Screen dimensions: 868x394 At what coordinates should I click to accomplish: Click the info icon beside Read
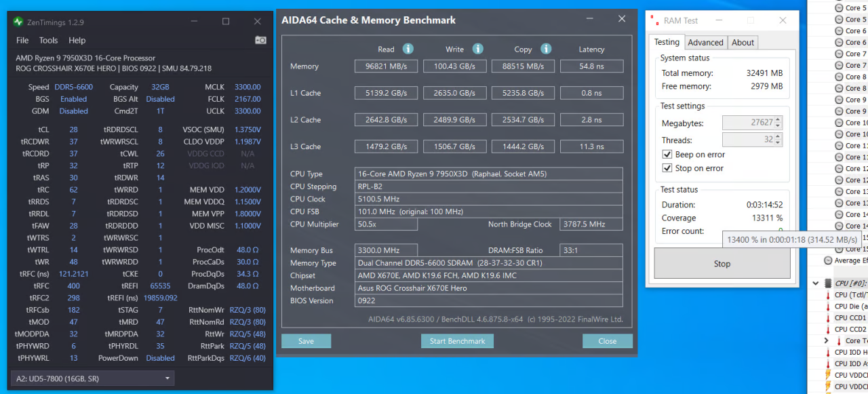pyautogui.click(x=408, y=49)
